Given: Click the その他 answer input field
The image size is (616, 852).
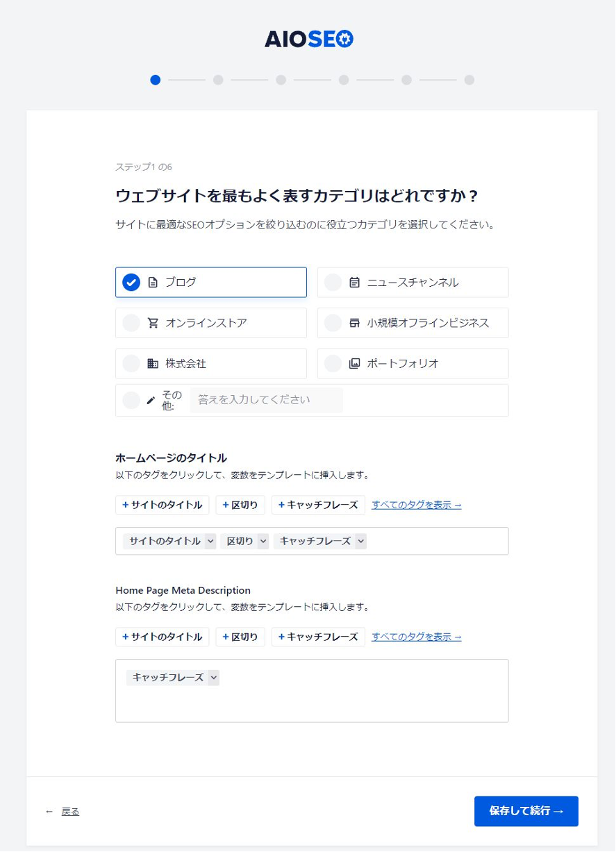Looking at the screenshot, I should click(x=266, y=400).
